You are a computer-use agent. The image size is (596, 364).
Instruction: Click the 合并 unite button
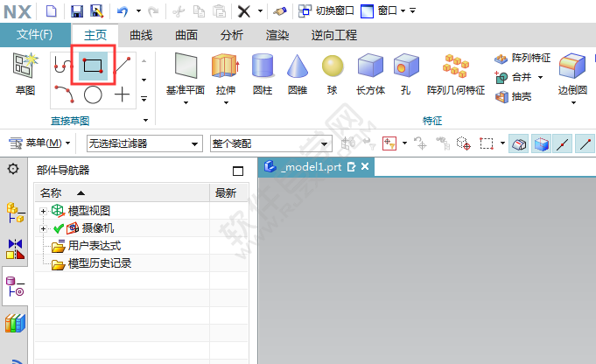pyautogui.click(x=513, y=78)
